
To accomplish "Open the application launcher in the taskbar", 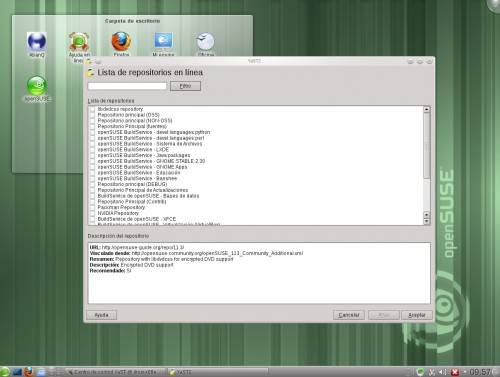I will pos(5,372).
